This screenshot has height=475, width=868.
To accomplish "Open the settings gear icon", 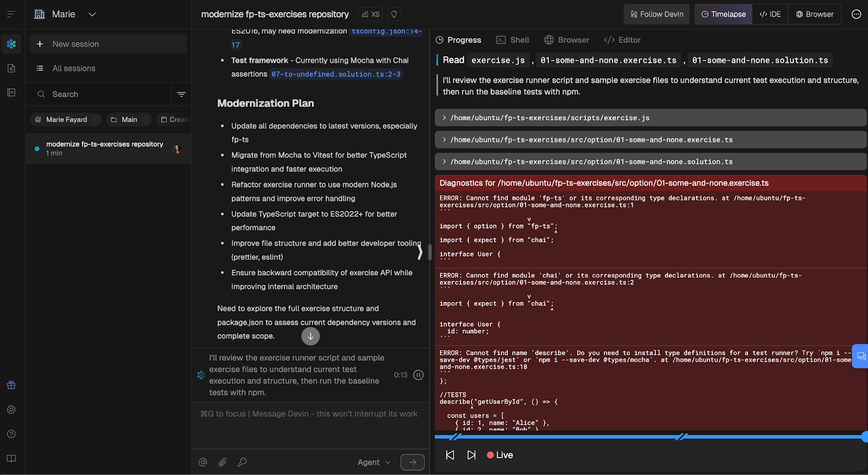I will (11, 409).
